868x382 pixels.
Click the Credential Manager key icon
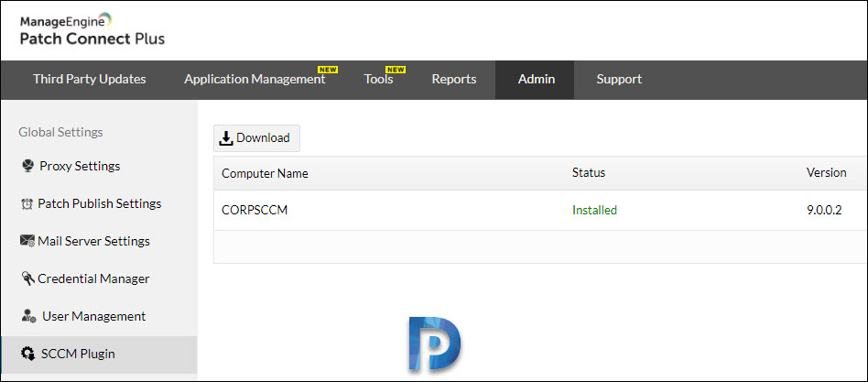(27, 278)
